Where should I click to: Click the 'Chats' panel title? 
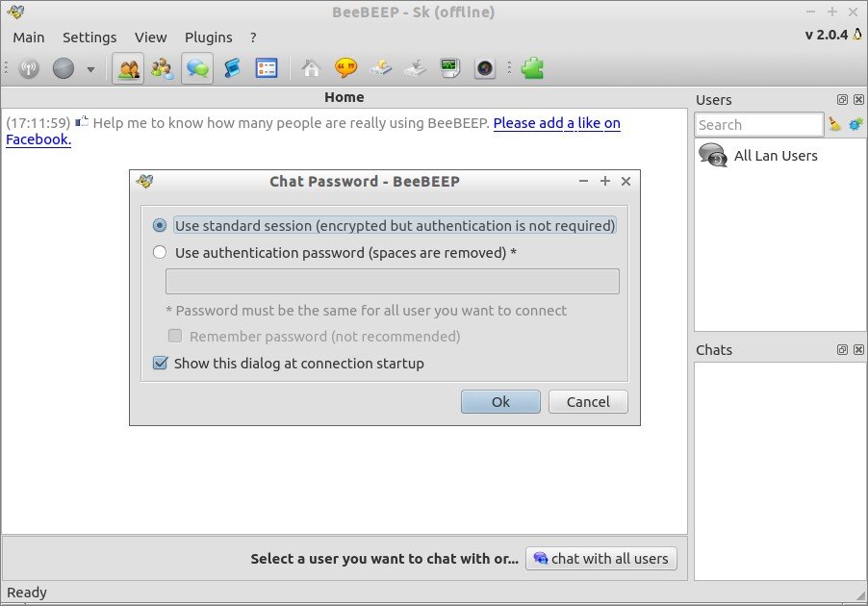tap(714, 350)
